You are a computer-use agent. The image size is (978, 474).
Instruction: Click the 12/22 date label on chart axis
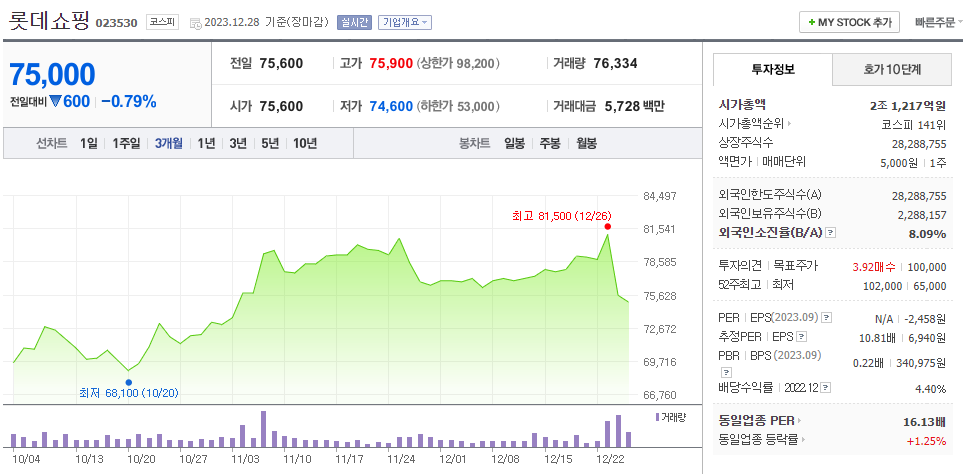click(611, 459)
